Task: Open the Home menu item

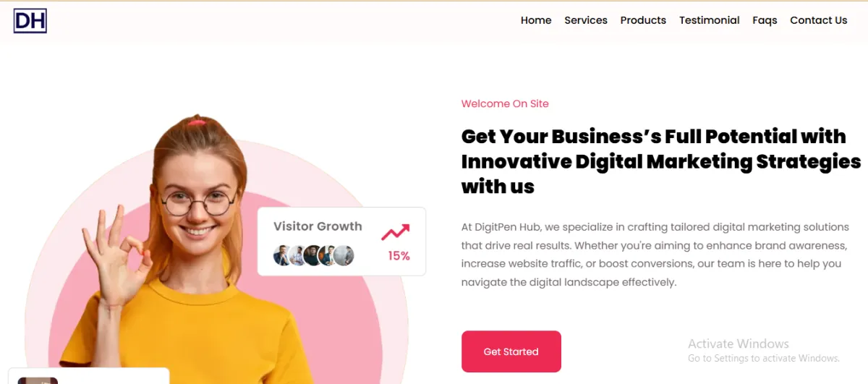Action: pyautogui.click(x=536, y=20)
